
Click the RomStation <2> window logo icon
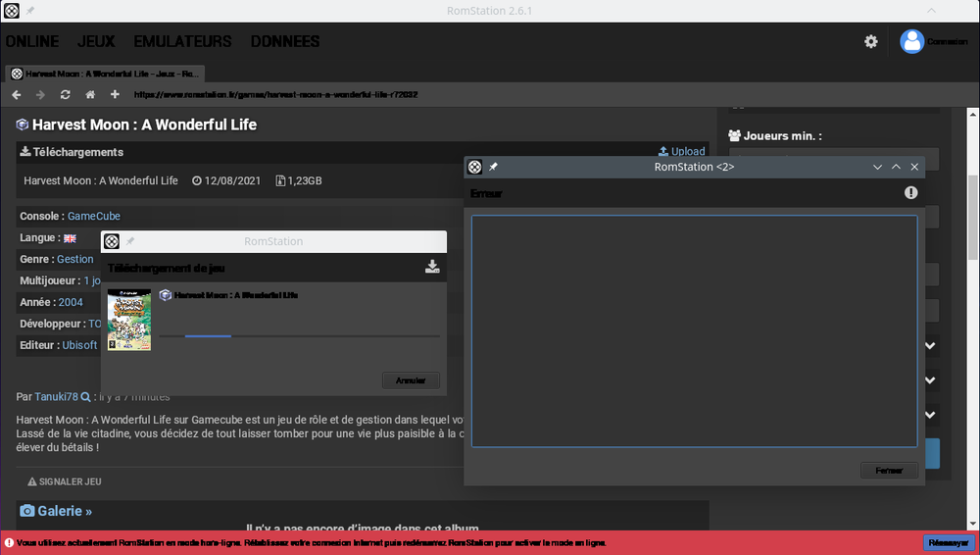[475, 167]
